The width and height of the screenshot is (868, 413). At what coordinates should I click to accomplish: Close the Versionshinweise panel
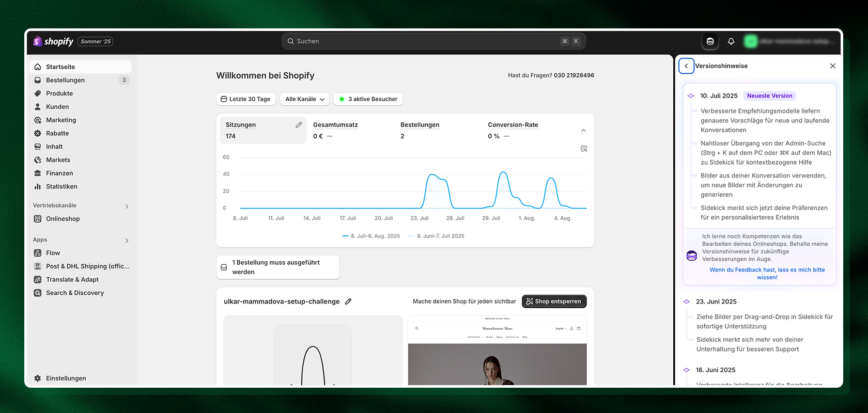pos(833,66)
